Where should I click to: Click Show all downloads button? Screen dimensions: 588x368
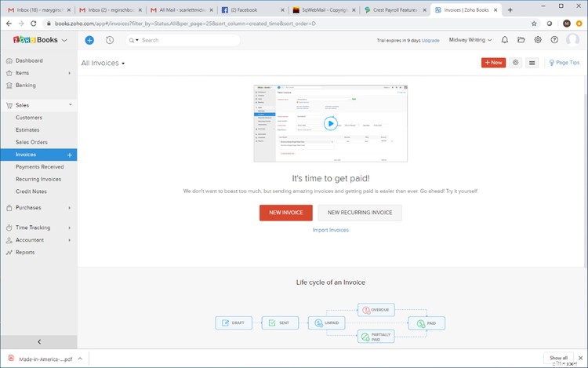[558, 358]
